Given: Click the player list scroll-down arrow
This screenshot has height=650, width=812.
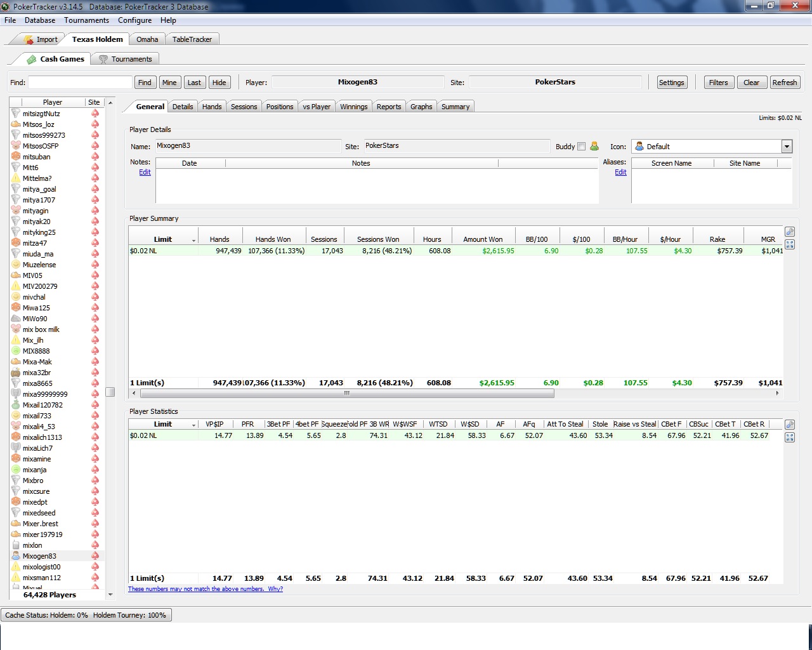Looking at the screenshot, I should coord(110,595).
